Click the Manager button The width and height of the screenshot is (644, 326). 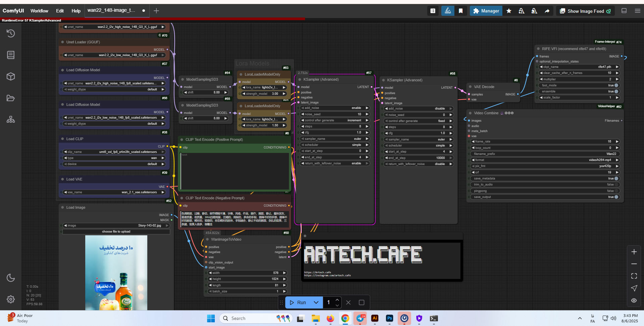pyautogui.click(x=486, y=11)
